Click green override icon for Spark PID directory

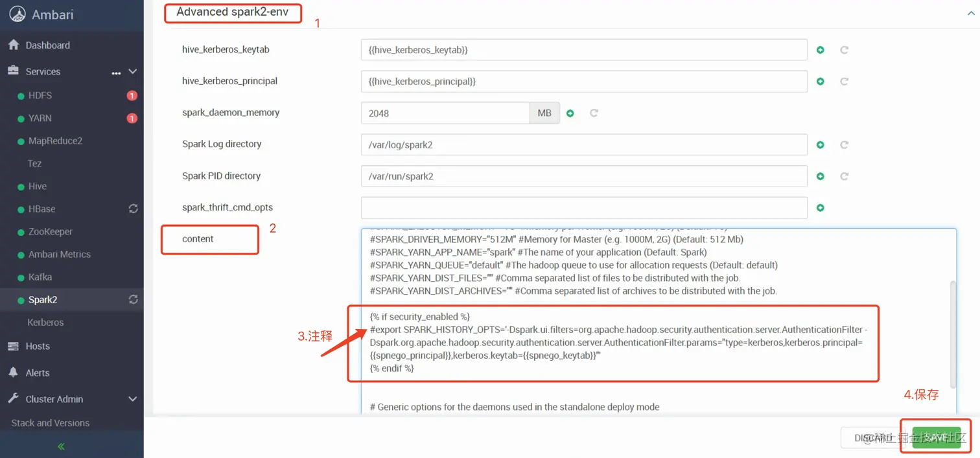[x=821, y=176]
